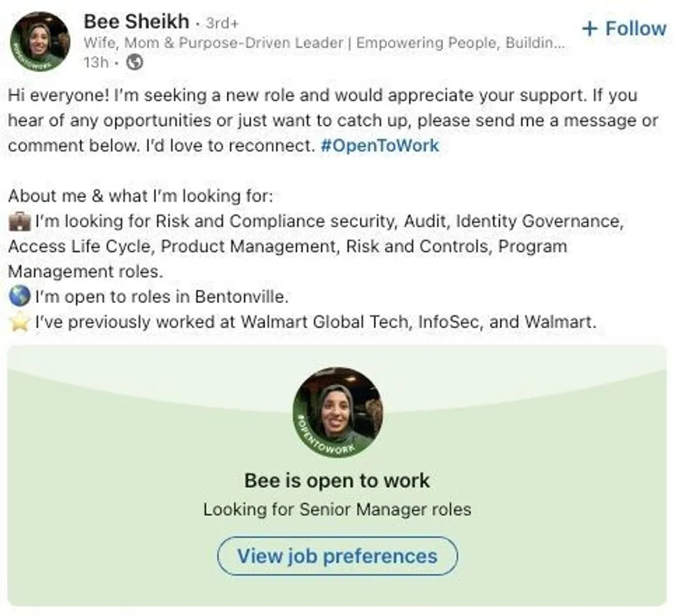Click the "About me & what I'm looking for" line
The width and height of the screenshot is (679, 616).
pyautogui.click(x=141, y=196)
